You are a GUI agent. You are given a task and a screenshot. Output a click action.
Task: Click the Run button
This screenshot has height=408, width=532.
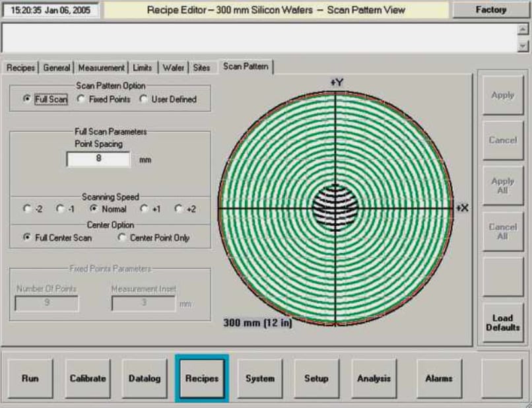tap(30, 378)
